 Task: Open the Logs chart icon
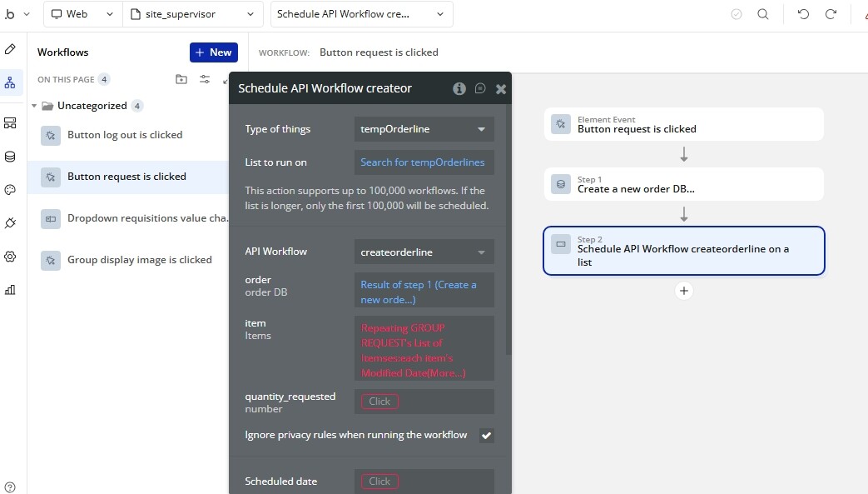click(x=10, y=290)
